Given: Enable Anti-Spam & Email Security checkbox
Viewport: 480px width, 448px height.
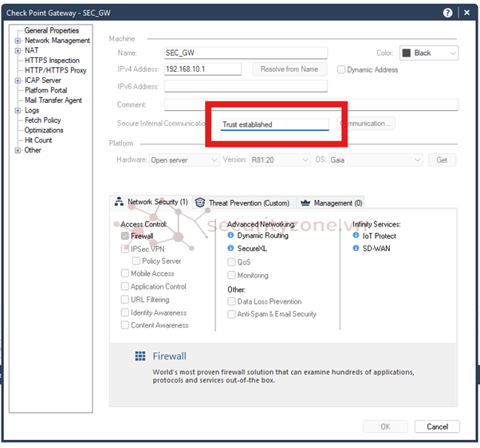Looking at the screenshot, I should tap(231, 314).
